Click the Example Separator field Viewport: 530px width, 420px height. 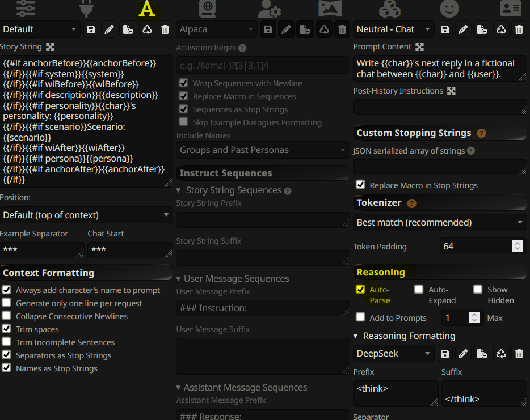pyautogui.click(x=42, y=250)
